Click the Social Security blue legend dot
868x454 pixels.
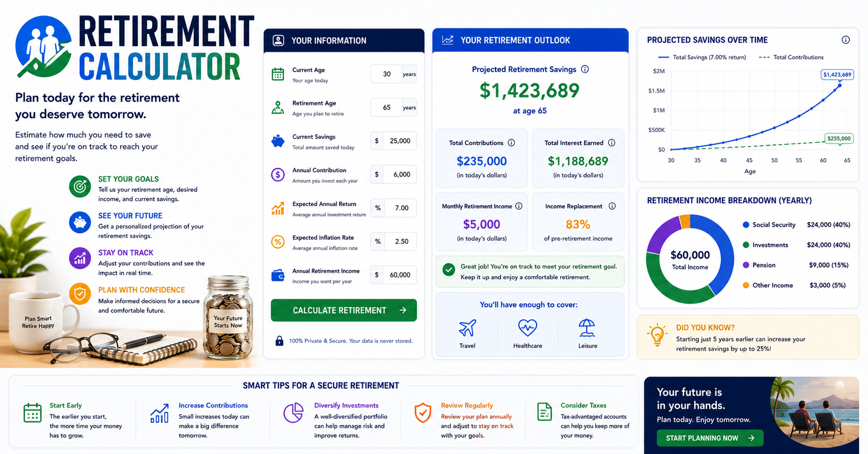click(x=746, y=225)
